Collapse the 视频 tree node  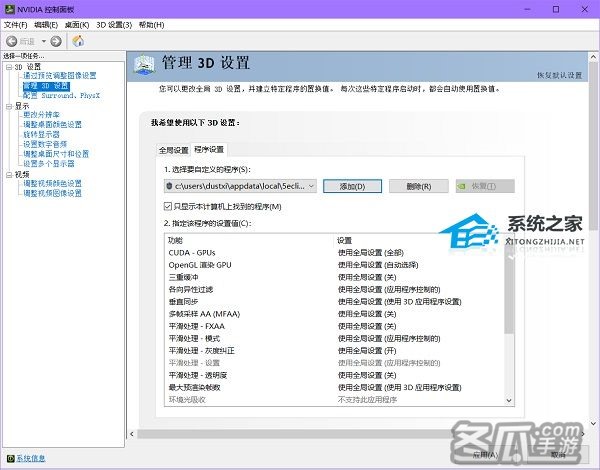point(9,175)
